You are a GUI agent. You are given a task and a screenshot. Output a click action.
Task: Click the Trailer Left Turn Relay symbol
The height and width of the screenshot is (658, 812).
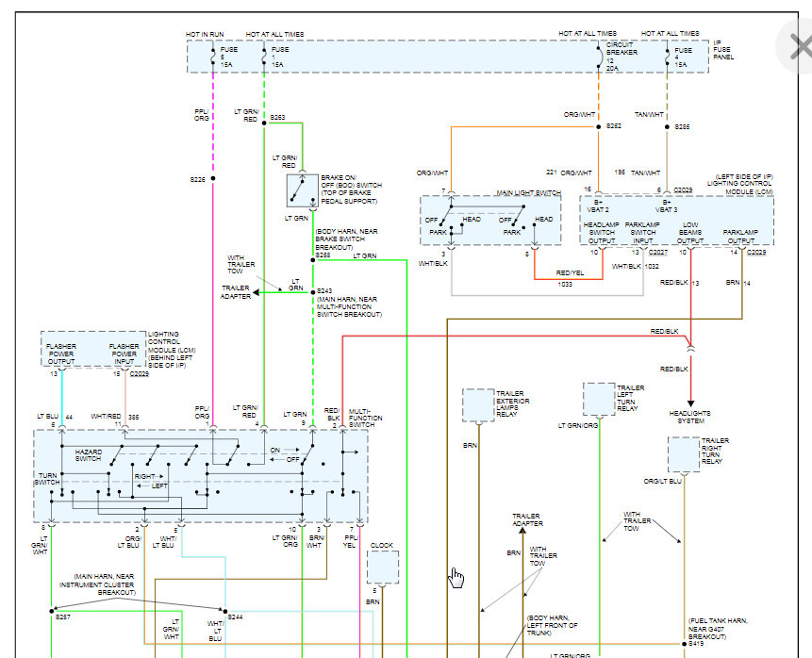pyautogui.click(x=597, y=398)
